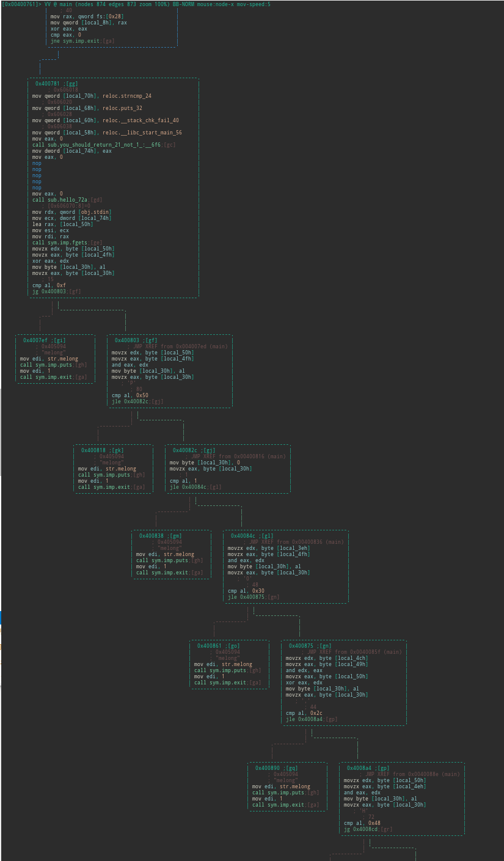Select the 0x400838 node header
Viewport: 504px width, 861px height.
tap(160, 536)
